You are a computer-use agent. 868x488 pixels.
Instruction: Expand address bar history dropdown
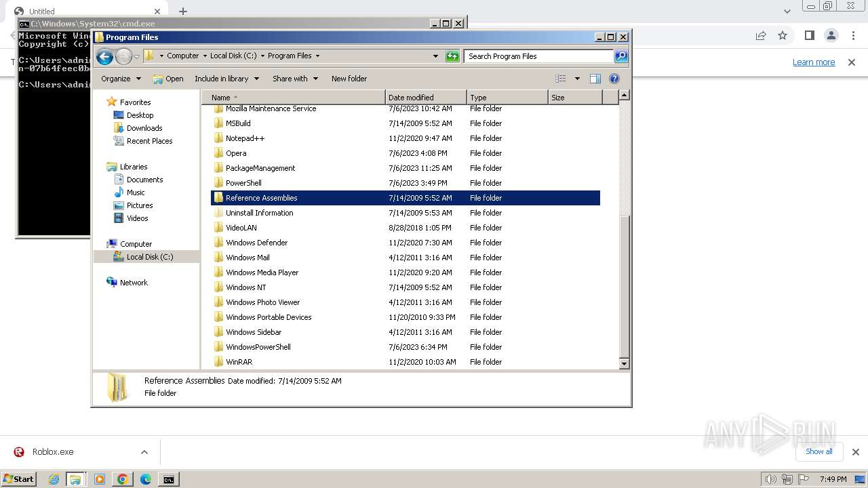point(435,56)
